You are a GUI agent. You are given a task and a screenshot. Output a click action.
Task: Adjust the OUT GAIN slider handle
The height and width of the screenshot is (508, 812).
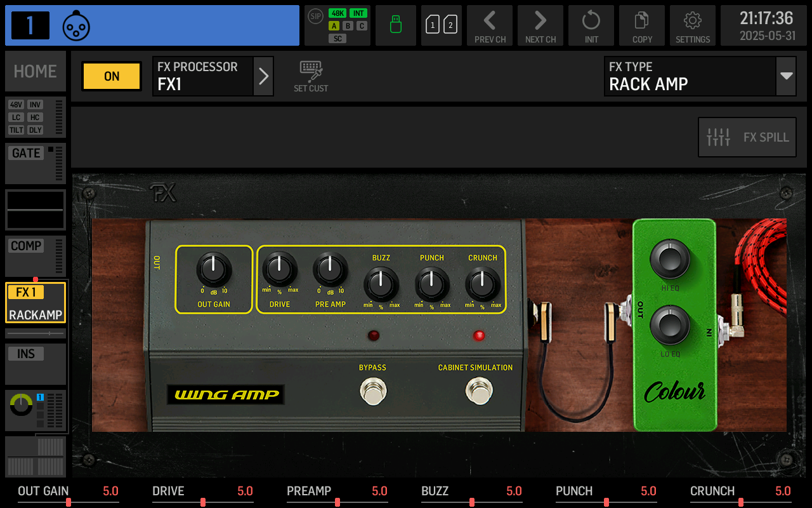68,501
